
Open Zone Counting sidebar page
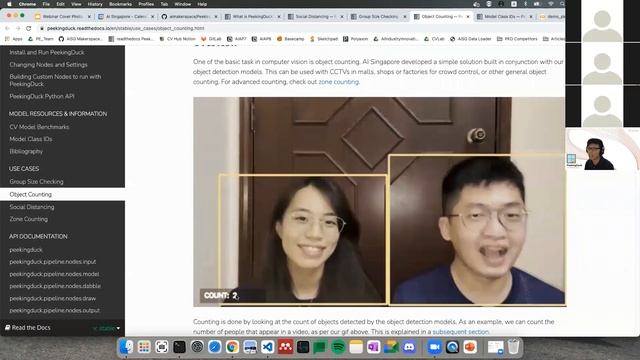tap(29, 219)
